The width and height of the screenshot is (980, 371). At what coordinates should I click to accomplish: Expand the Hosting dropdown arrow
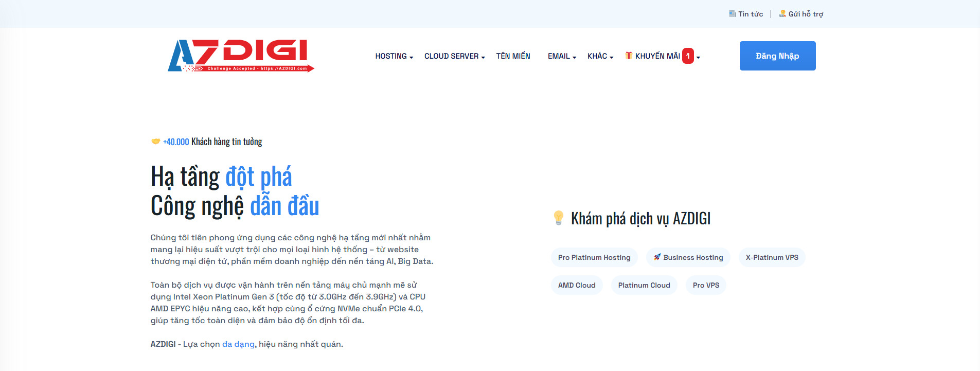tap(411, 57)
